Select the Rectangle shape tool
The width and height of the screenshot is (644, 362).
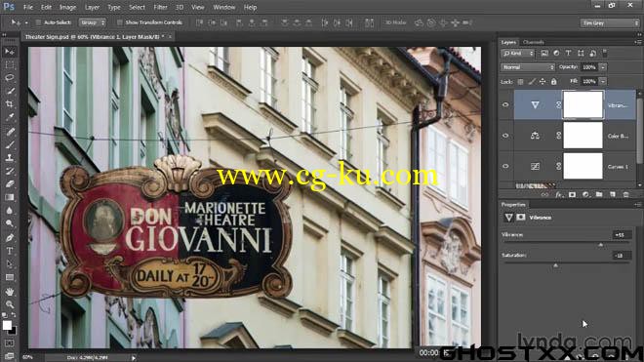pos(10,277)
